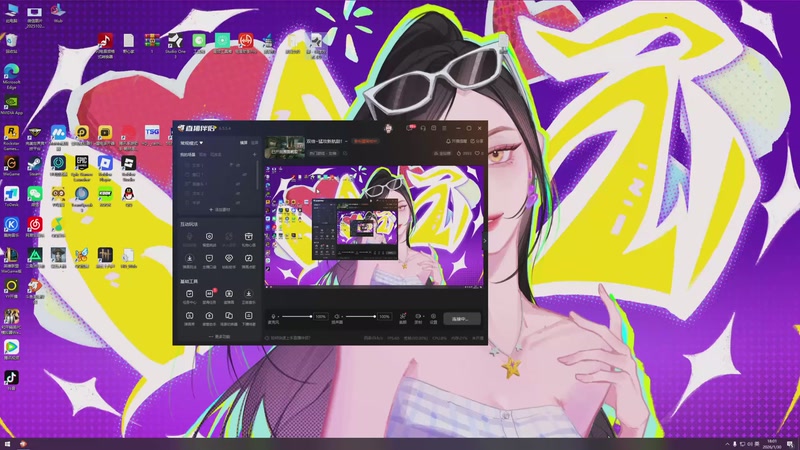Click the stream cover thumbnail
Screen dimensions: 800x450
[285, 147]
